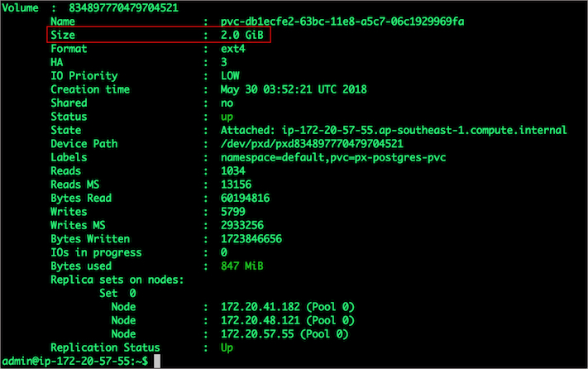
Task: Click the Creation time May 30 timestamp
Action: [x=294, y=89]
